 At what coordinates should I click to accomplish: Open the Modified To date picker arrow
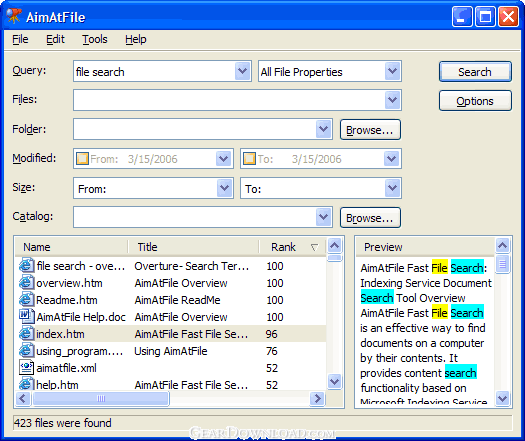click(392, 158)
